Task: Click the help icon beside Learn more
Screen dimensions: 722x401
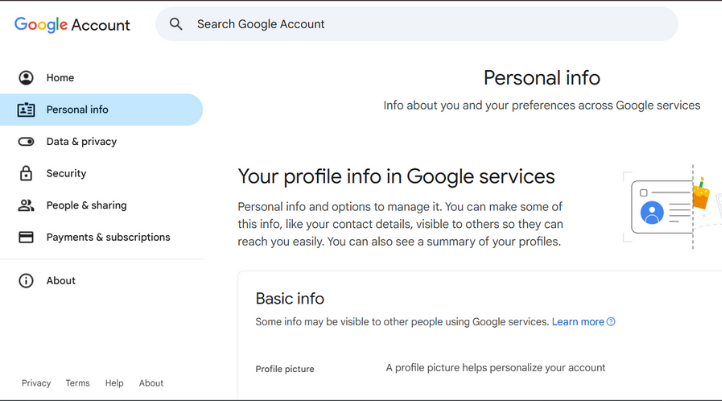Action: point(611,322)
